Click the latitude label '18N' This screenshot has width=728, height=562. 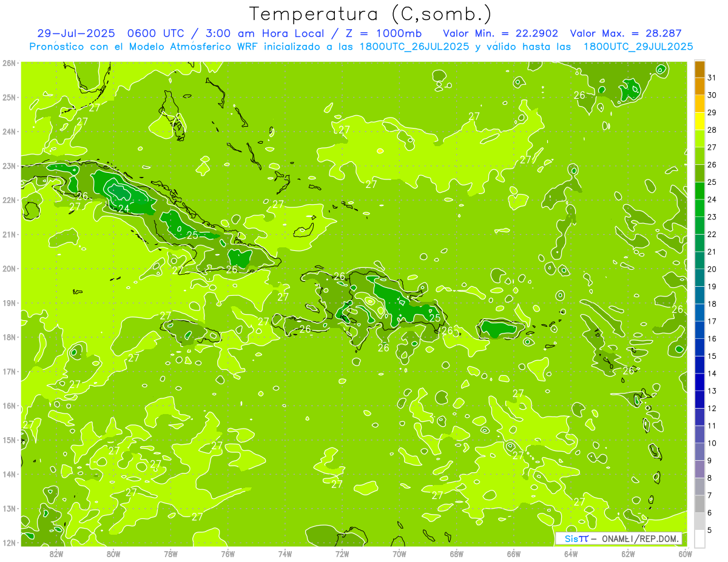[x=8, y=337]
